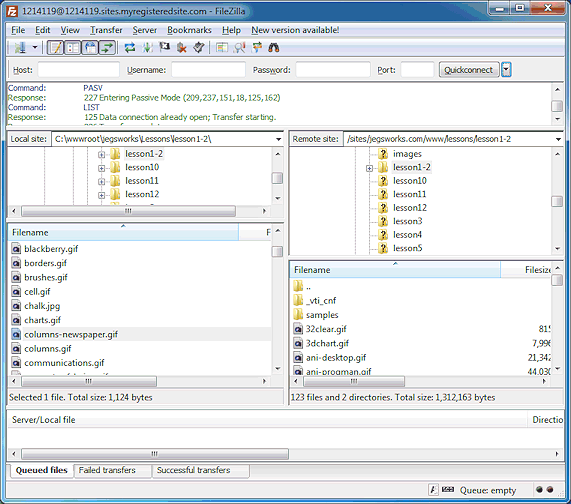Toggle processing of the transfer queue
The width and height of the screenshot is (571, 504).
147,47
